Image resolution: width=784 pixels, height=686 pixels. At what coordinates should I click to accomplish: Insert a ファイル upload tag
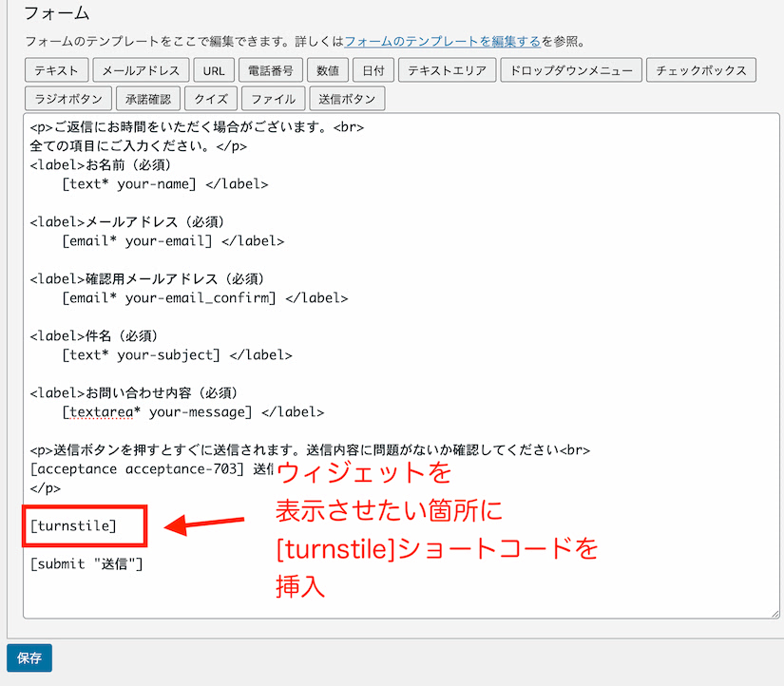pyautogui.click(x=274, y=99)
